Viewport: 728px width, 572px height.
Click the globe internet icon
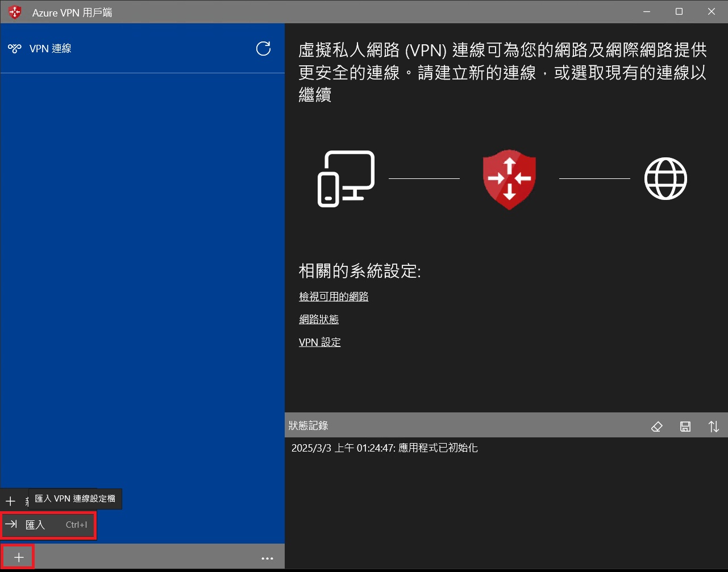point(665,178)
